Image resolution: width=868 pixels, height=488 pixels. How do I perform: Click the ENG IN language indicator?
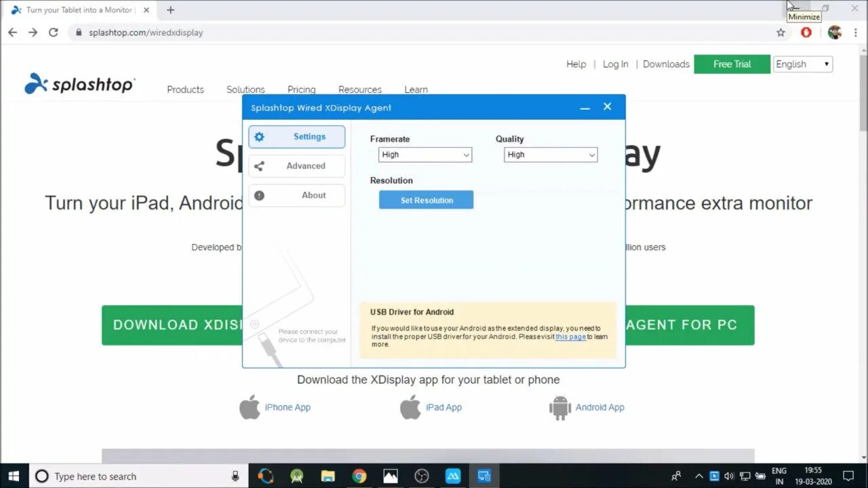(779, 476)
